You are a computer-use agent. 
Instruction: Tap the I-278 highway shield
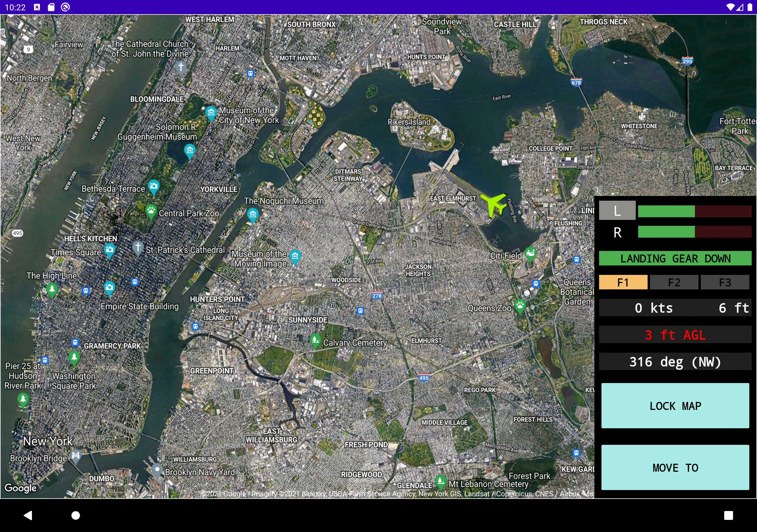coord(377,295)
